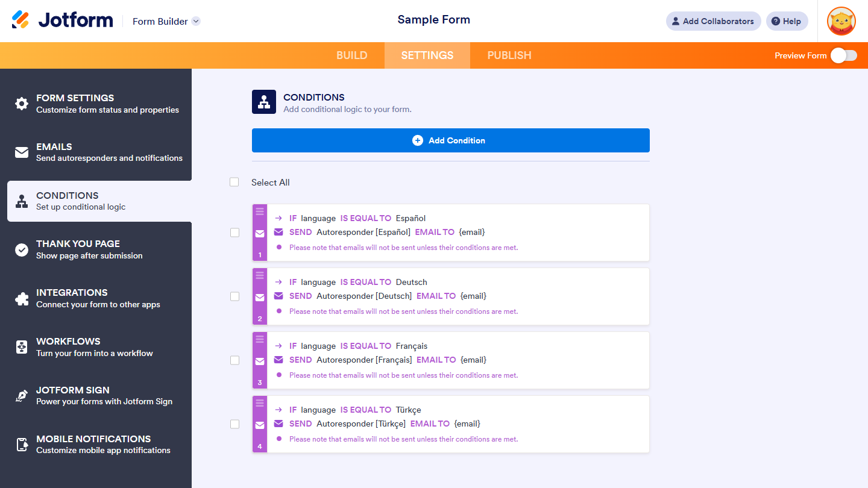Toggle the Preview Form switch
This screenshot has width=868, height=488.
coord(843,55)
